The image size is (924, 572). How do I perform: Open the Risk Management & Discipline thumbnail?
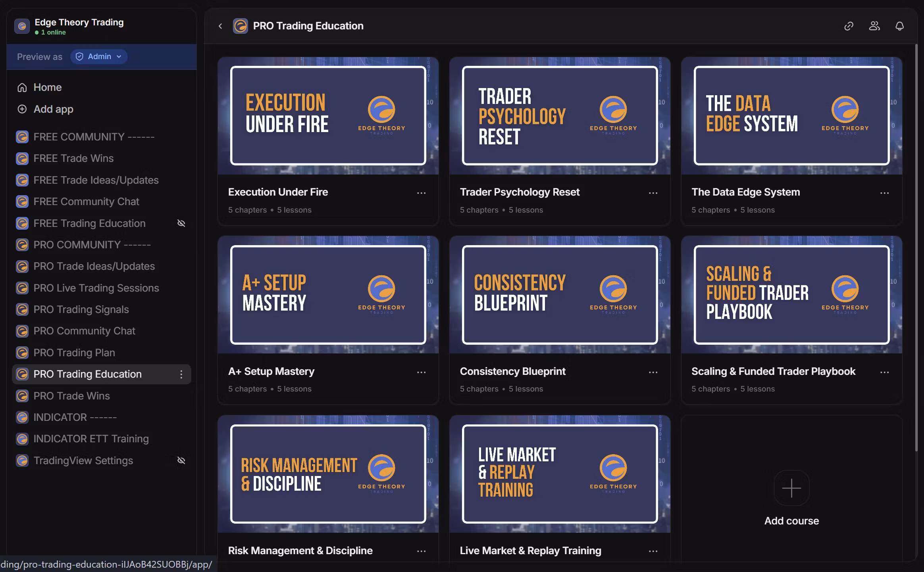coord(328,474)
